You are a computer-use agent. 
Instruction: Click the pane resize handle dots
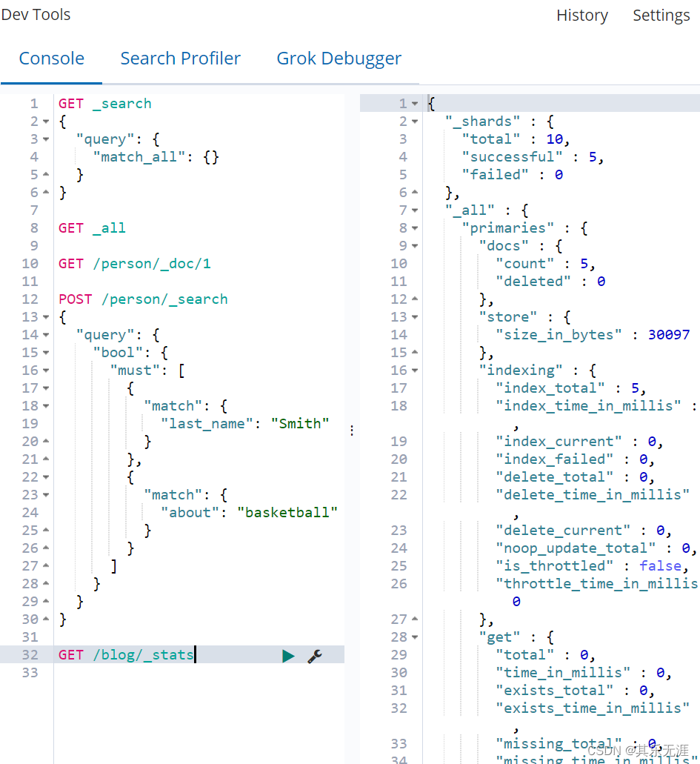point(352,431)
